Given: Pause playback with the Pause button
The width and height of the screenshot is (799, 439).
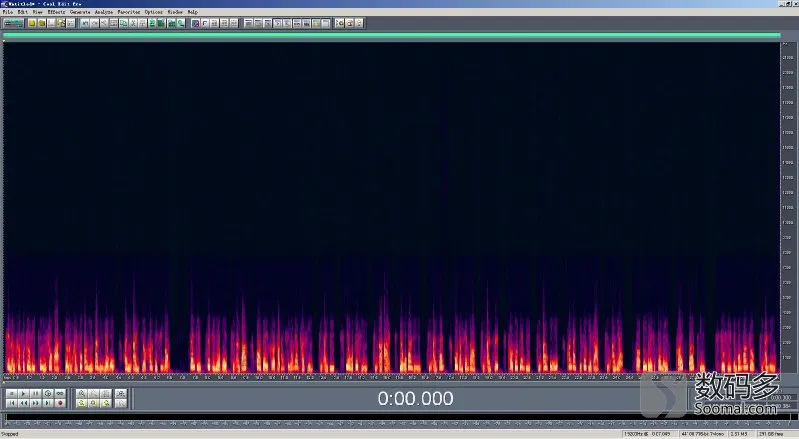Looking at the screenshot, I should coord(36,394).
